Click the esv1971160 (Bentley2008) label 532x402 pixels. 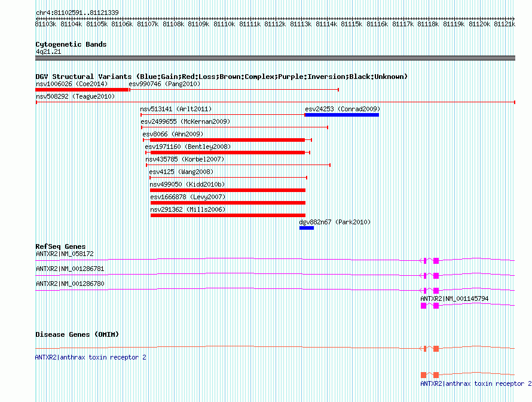pos(188,147)
